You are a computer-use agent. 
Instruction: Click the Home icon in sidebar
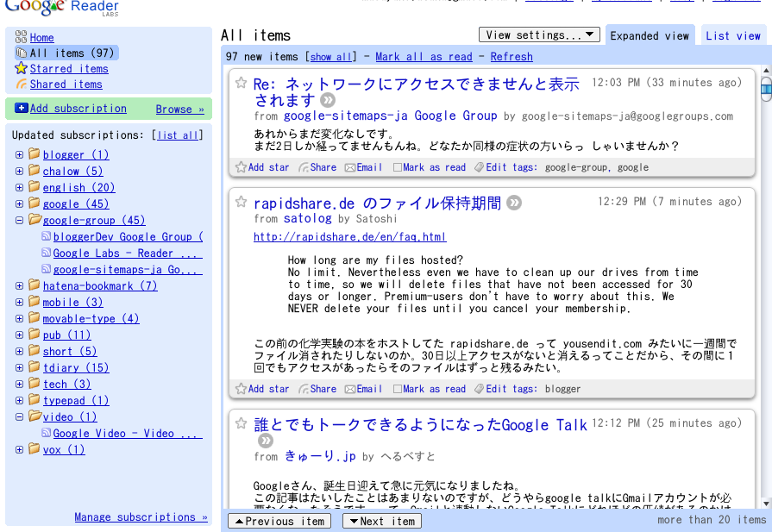coord(21,36)
